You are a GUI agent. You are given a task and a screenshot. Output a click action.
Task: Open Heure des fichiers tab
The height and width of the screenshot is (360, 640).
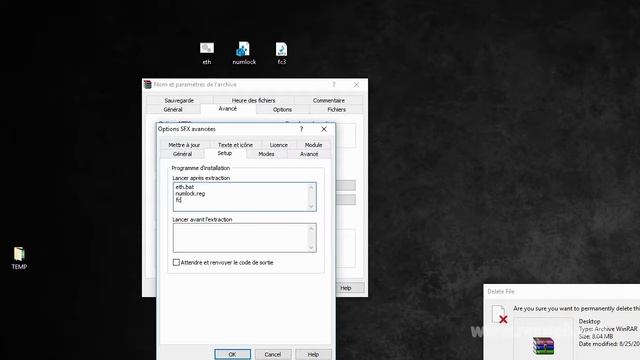(253, 100)
